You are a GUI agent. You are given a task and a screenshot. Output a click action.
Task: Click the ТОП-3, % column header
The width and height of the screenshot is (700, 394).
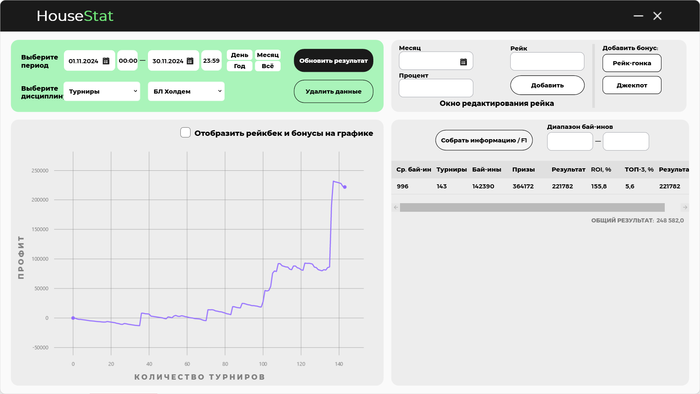(639, 170)
